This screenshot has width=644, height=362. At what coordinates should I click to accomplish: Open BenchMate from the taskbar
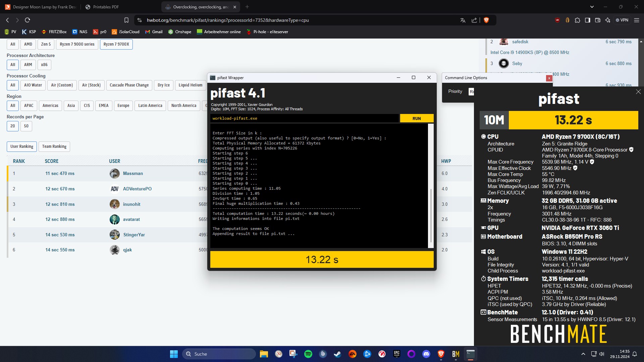tap(456, 354)
